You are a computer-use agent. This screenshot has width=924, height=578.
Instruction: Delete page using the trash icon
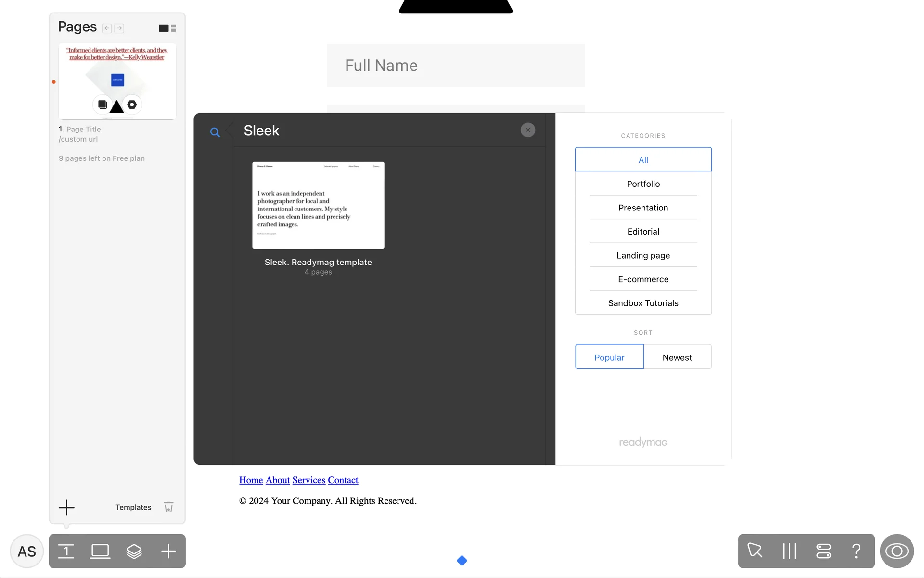click(x=168, y=507)
